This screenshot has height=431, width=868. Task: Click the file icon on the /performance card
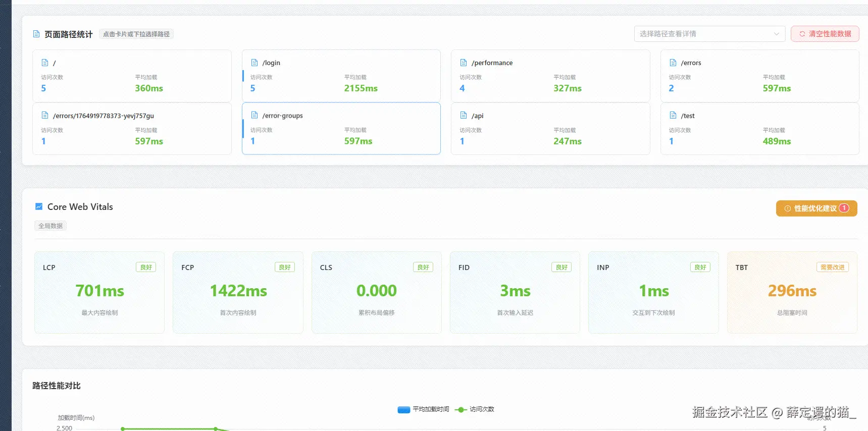(x=464, y=63)
